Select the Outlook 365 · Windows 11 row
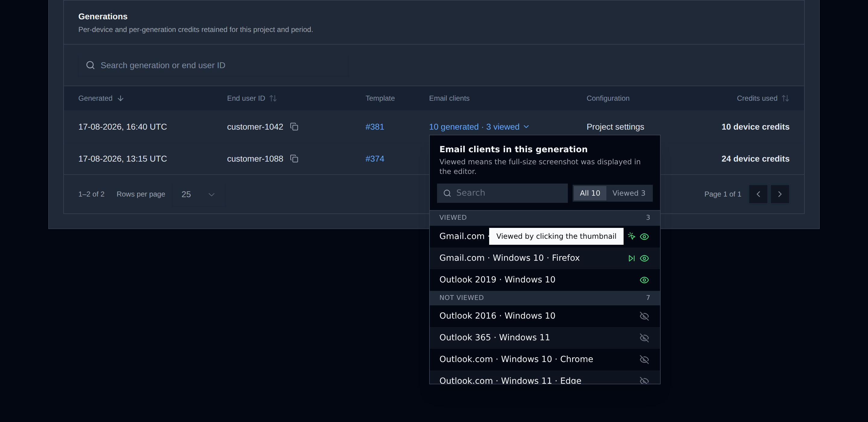Image resolution: width=868 pixels, height=422 pixels. (x=545, y=338)
